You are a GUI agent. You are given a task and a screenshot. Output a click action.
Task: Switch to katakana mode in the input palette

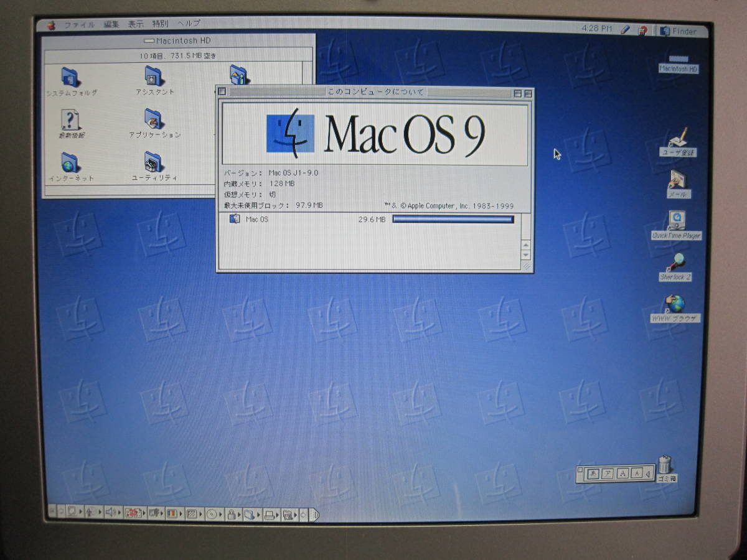coord(608,474)
